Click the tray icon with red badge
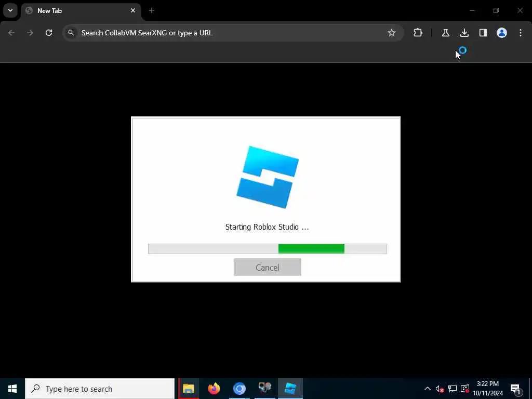 (x=465, y=389)
